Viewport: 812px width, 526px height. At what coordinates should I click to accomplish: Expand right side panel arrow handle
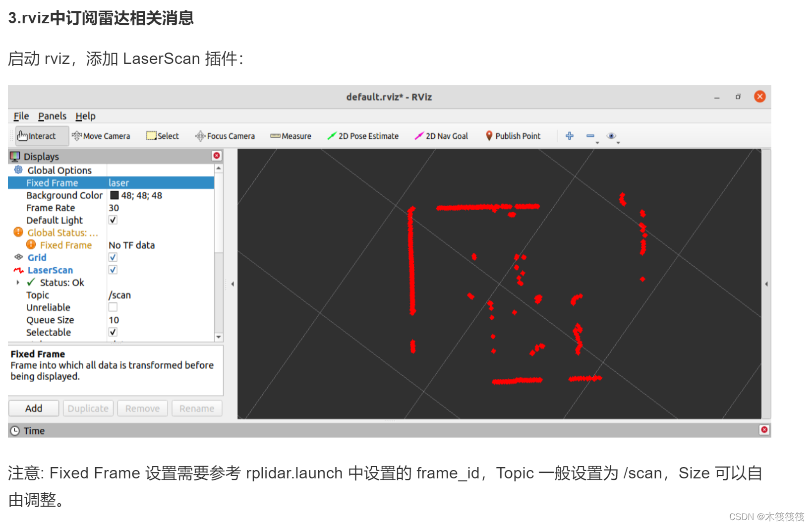[766, 284]
